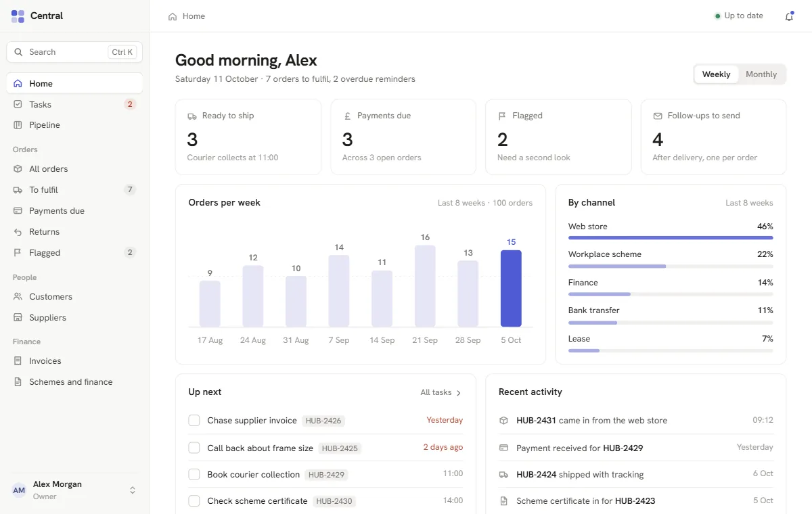Image resolution: width=812 pixels, height=514 pixels.
Task: Tick the Call back about frame size checkbox
Action: [194, 448]
